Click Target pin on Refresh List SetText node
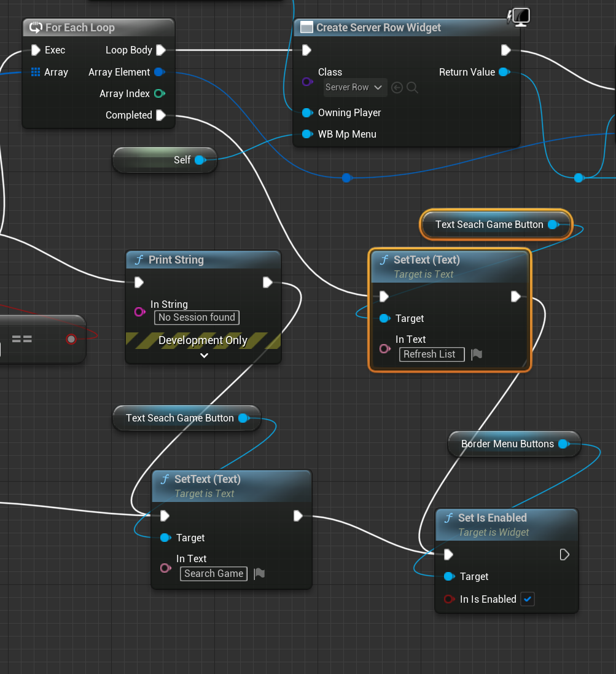The image size is (616, 674). (x=385, y=318)
